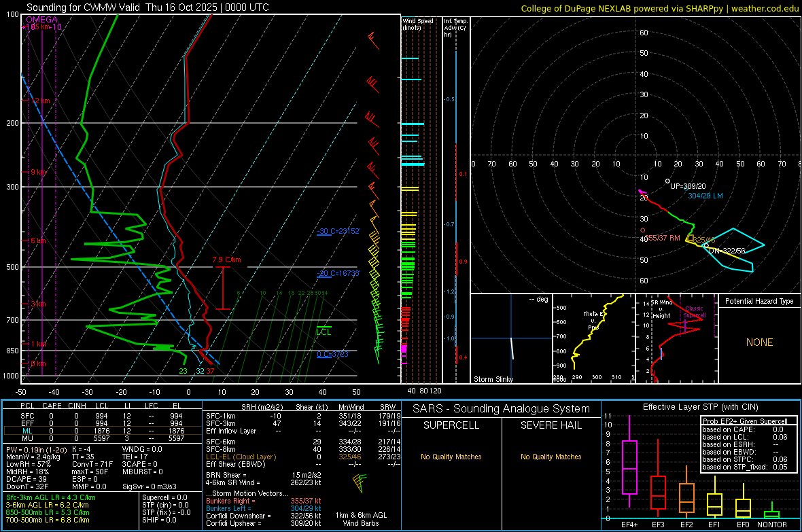Click the 'ConvT = 71F' value

(x=92, y=464)
